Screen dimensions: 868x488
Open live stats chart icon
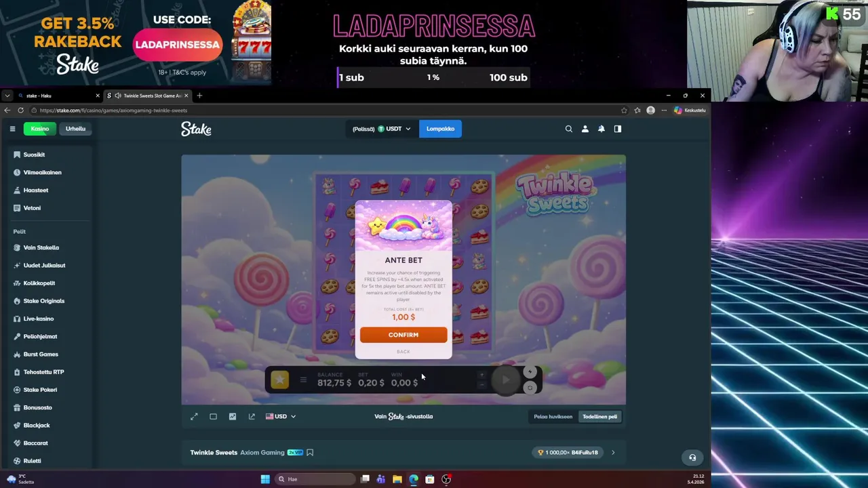(233, 416)
